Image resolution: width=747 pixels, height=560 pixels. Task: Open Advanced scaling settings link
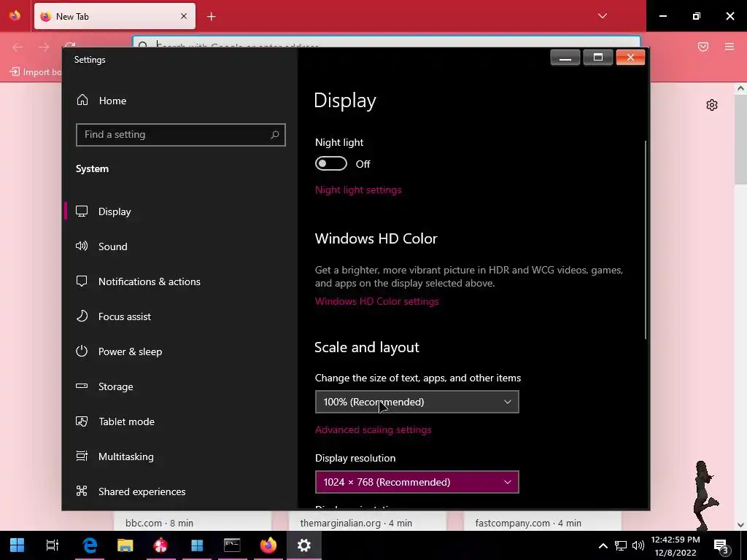(x=373, y=429)
